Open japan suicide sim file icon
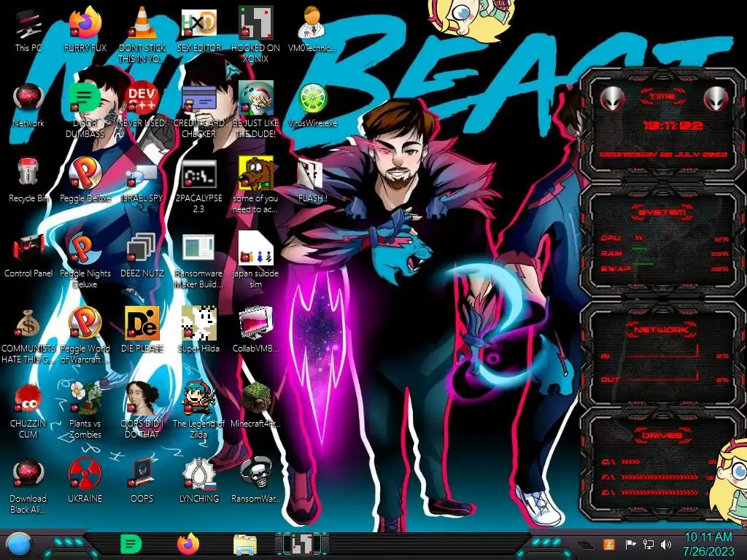Image resolution: width=747 pixels, height=560 pixels. pyautogui.click(x=256, y=261)
